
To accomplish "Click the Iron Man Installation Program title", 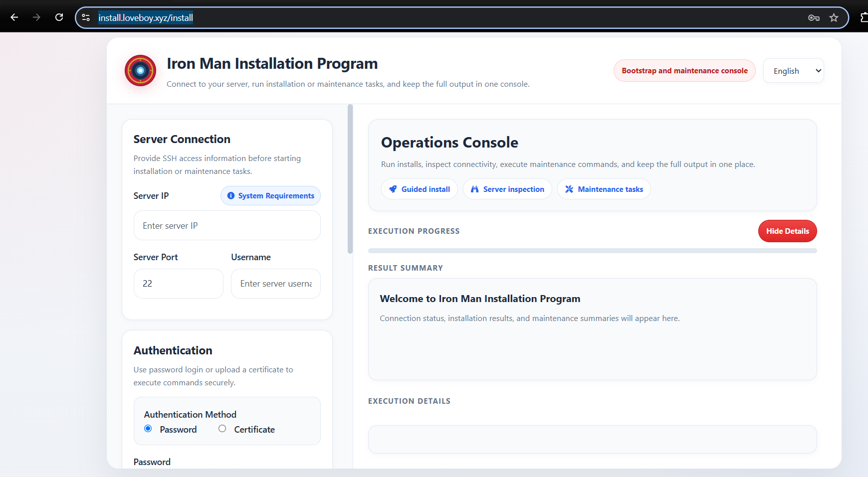I will click(x=272, y=64).
